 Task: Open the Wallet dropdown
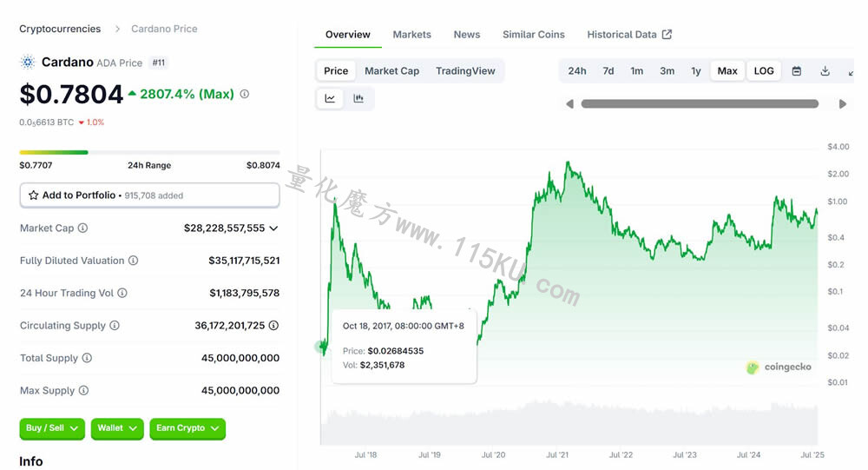[117, 428]
